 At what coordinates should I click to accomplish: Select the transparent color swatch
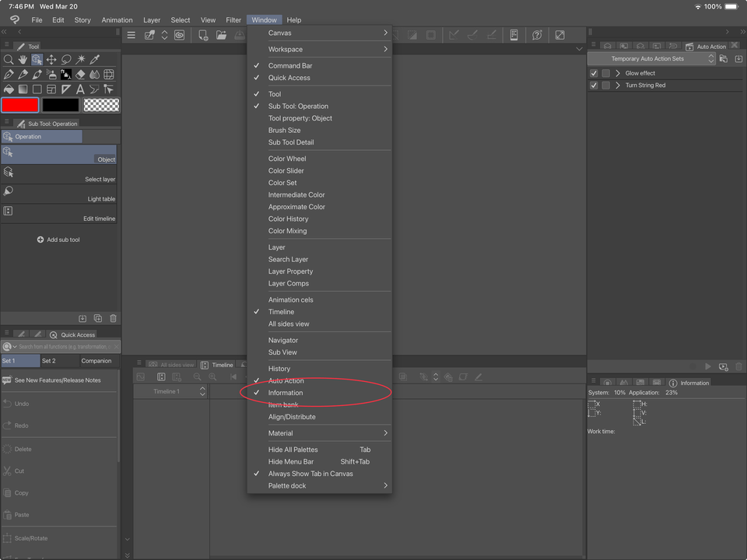(x=101, y=105)
